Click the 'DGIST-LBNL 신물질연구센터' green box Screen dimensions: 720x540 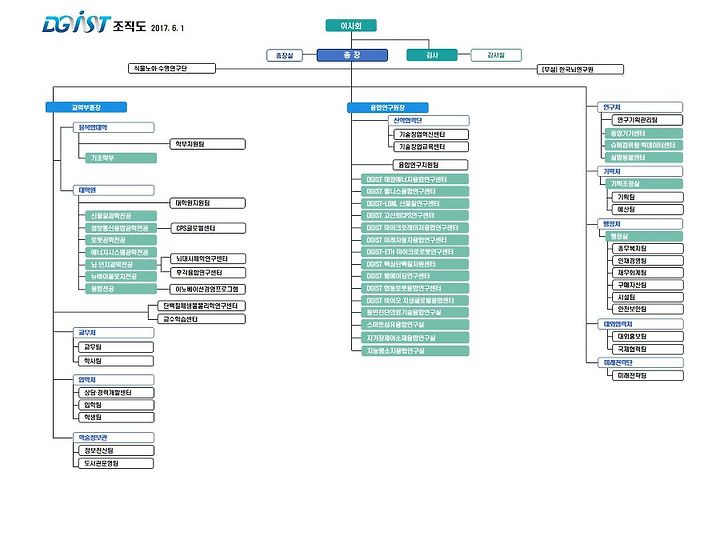(415, 203)
